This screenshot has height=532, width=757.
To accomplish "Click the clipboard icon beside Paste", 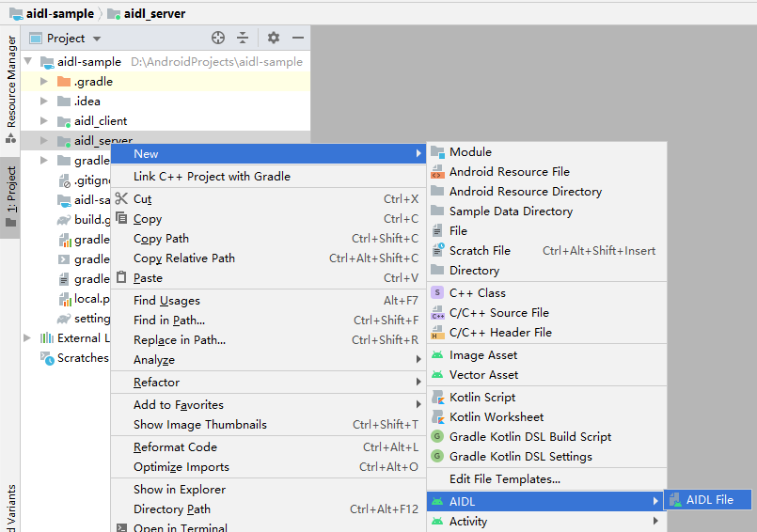I will coord(121,277).
